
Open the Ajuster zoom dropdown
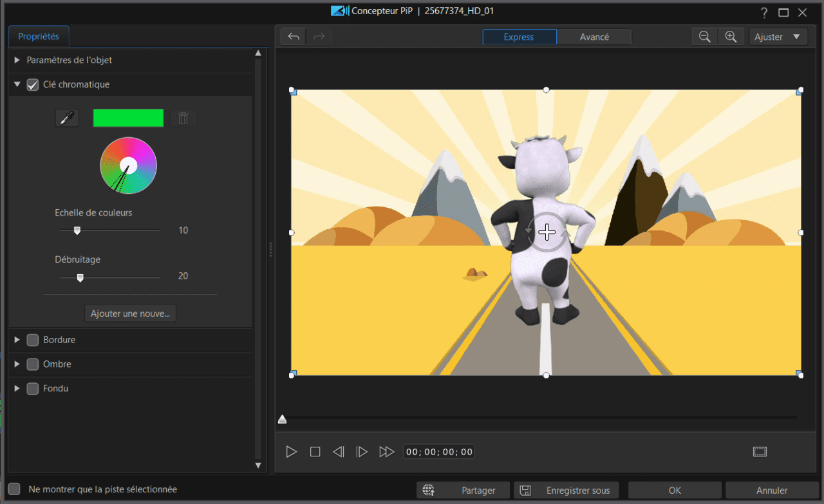tap(778, 37)
